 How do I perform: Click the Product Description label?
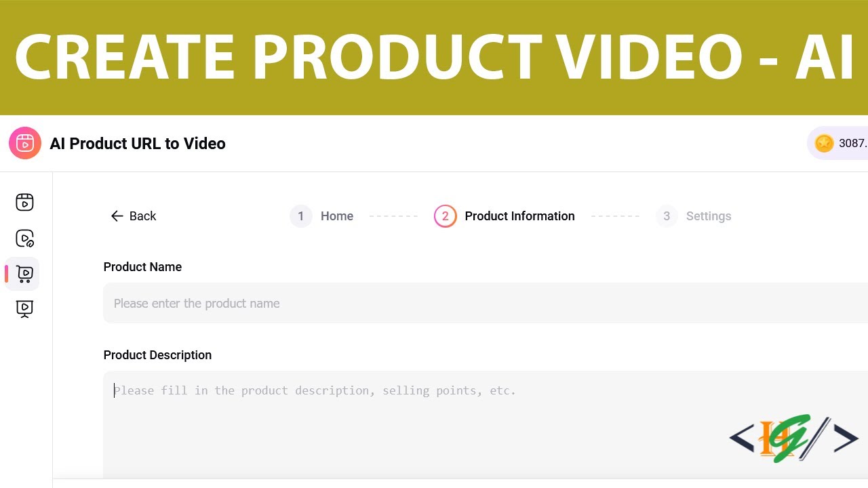[157, 355]
